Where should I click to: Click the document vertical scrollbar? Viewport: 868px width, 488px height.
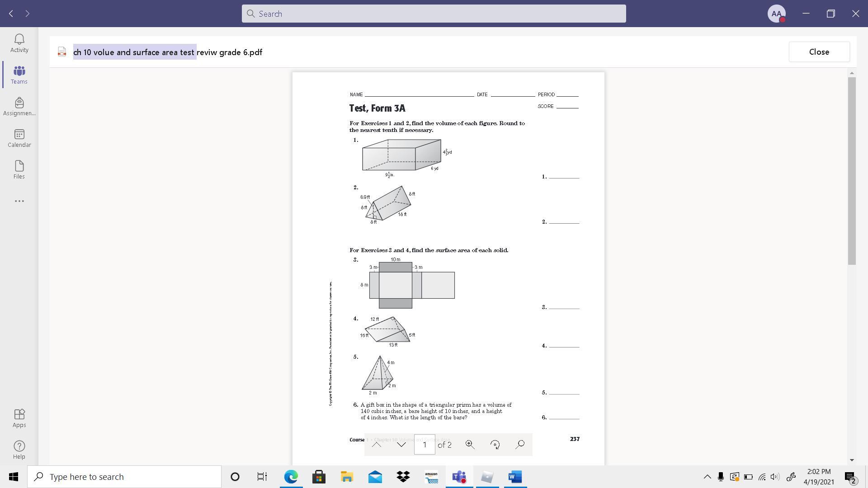point(852,171)
